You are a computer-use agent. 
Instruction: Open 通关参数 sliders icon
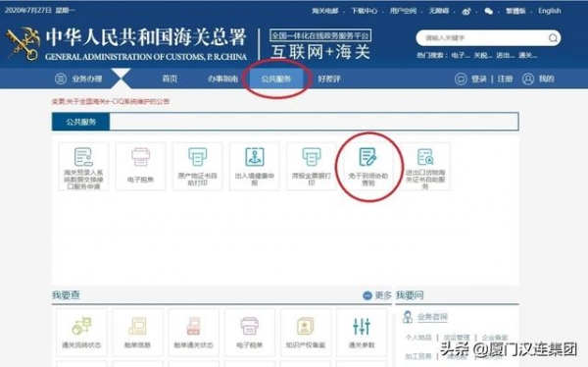point(362,326)
